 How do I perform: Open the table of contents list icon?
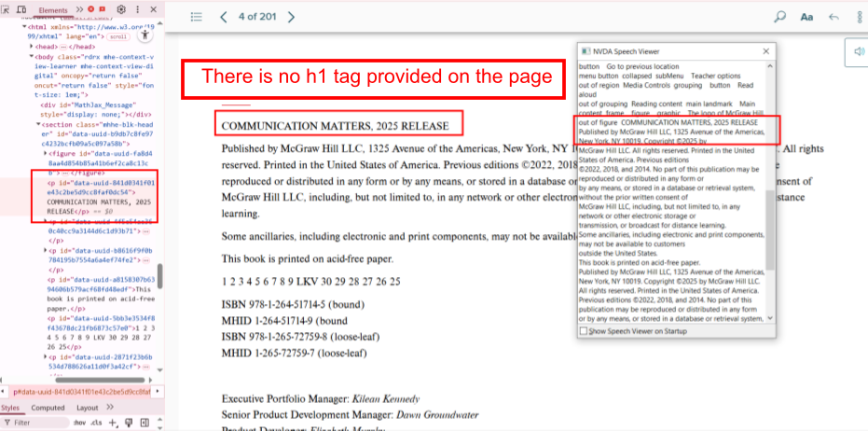pyautogui.click(x=197, y=17)
